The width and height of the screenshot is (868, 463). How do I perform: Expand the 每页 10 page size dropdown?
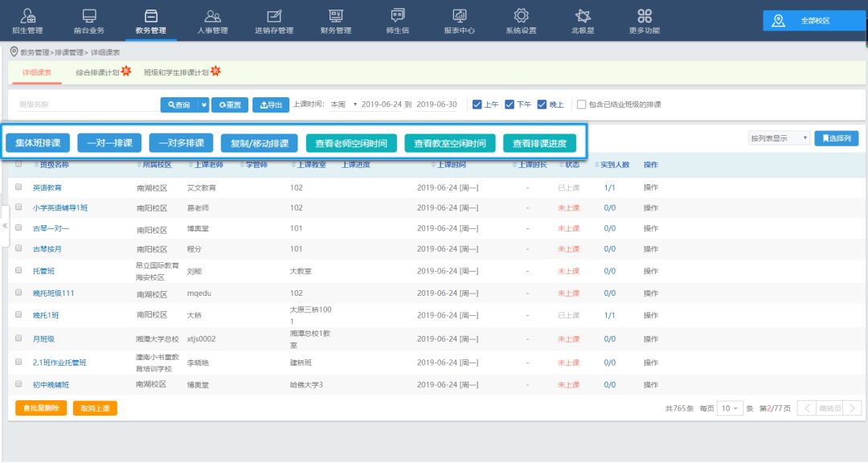pyautogui.click(x=730, y=408)
